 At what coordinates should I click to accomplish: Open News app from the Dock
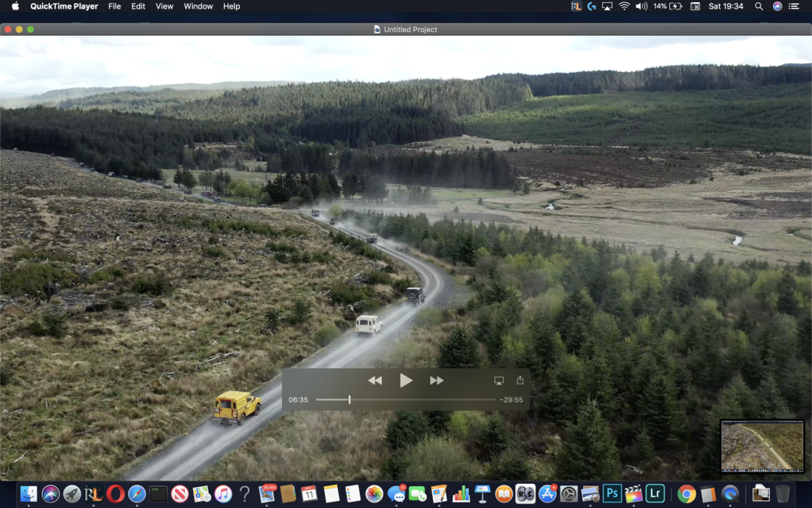point(180,493)
